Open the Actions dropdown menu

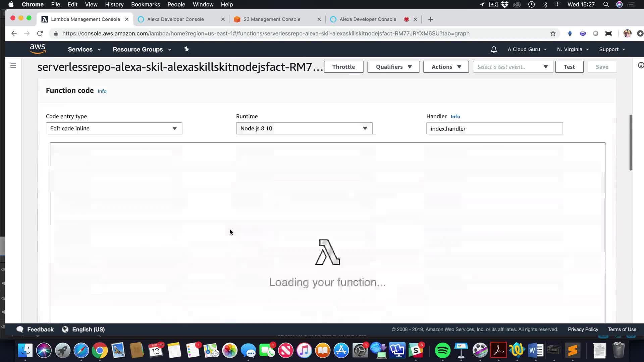(446, 67)
